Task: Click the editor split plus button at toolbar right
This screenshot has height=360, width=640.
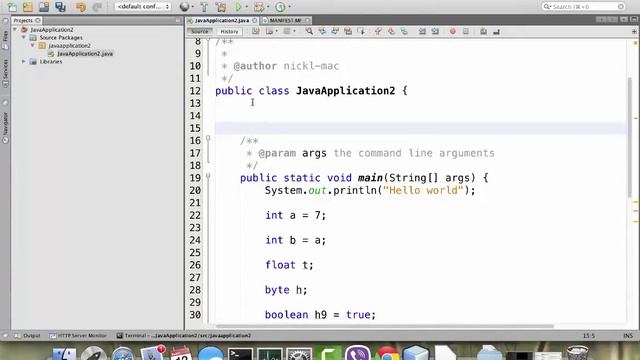Action: pyautogui.click(x=634, y=31)
